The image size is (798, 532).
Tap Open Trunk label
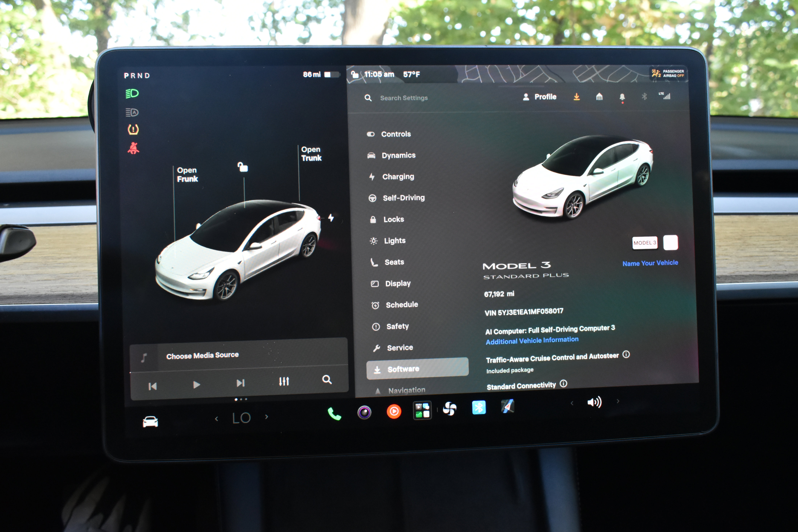pyautogui.click(x=311, y=154)
